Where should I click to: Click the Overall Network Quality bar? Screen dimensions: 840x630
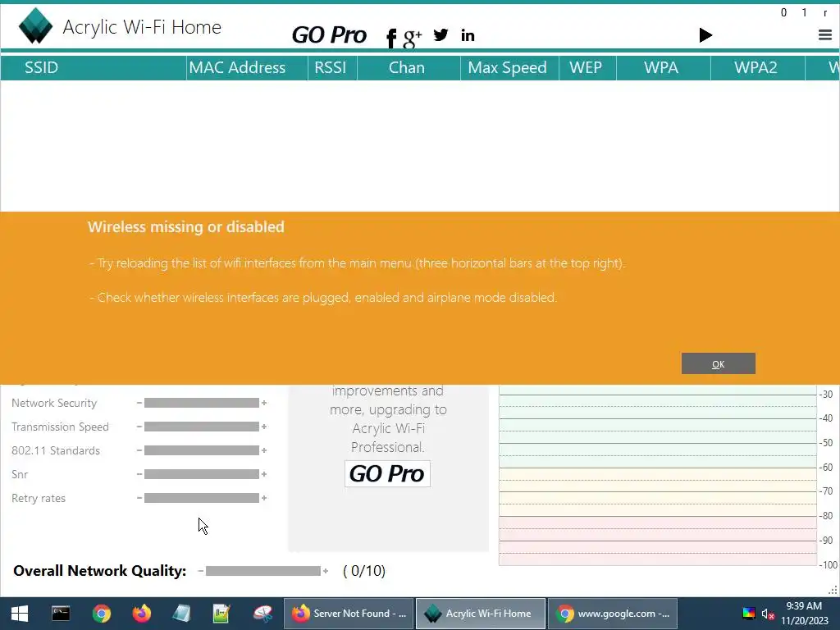(263, 571)
